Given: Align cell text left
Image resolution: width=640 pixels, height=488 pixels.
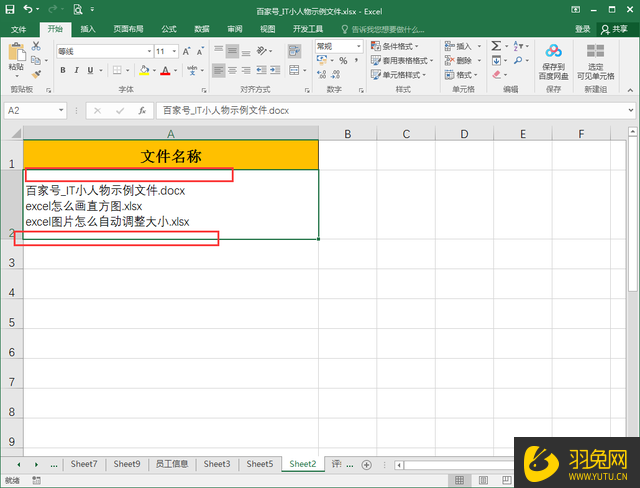Looking at the screenshot, I should click(218, 70).
